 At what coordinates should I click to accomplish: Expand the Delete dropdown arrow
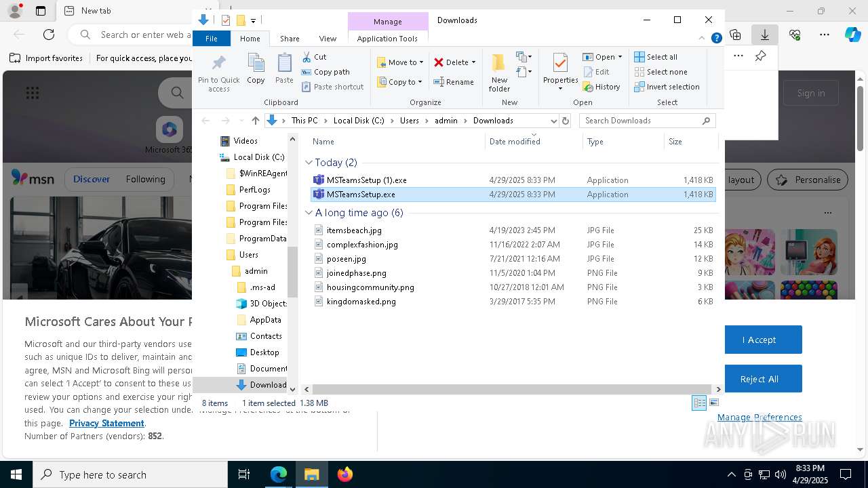coord(473,62)
